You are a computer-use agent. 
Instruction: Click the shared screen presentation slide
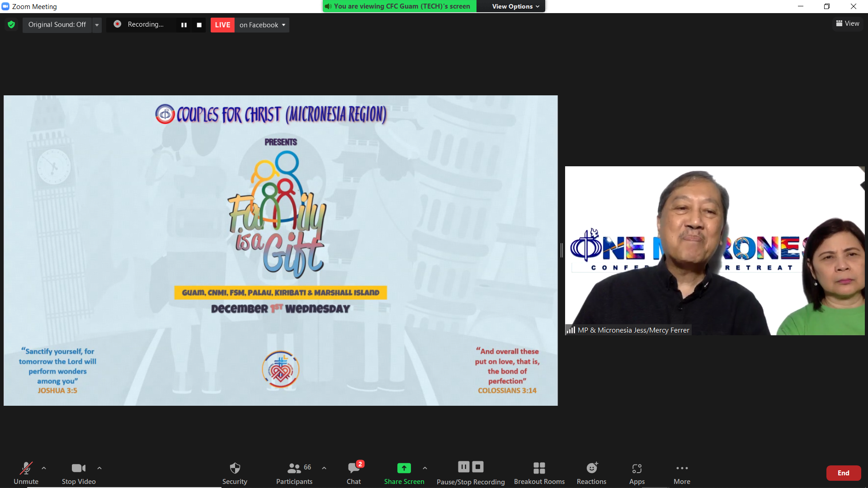281,250
